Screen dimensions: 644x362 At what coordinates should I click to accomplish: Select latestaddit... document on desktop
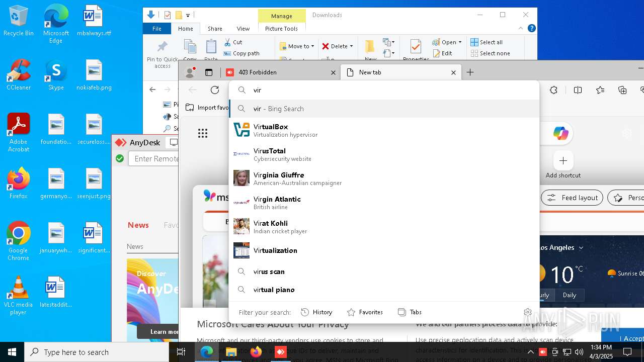click(56, 293)
